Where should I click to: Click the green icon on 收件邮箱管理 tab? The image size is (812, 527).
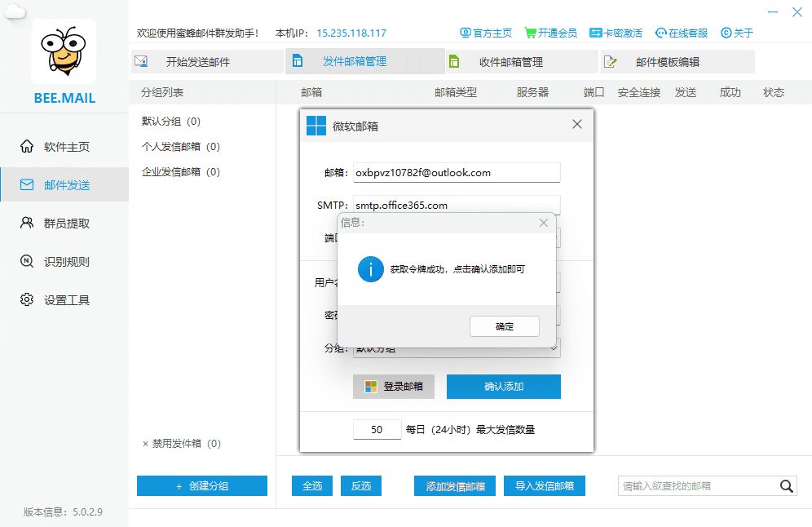click(453, 61)
